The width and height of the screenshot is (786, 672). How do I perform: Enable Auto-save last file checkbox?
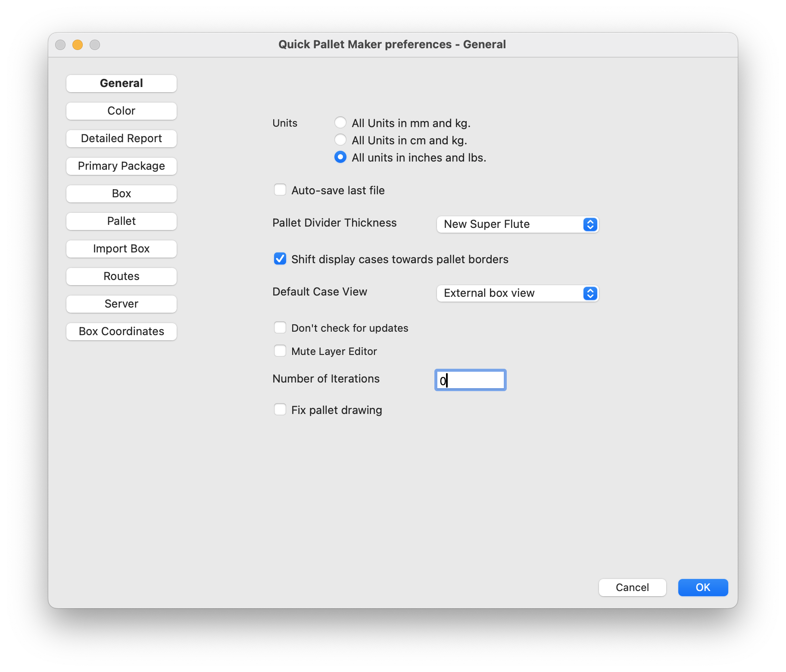[280, 190]
